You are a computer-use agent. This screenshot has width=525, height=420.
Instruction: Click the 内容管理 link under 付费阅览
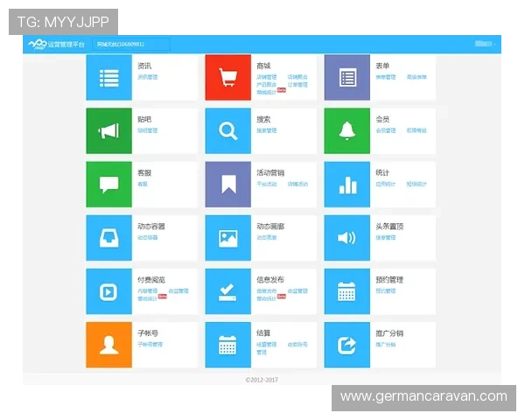tap(147, 291)
